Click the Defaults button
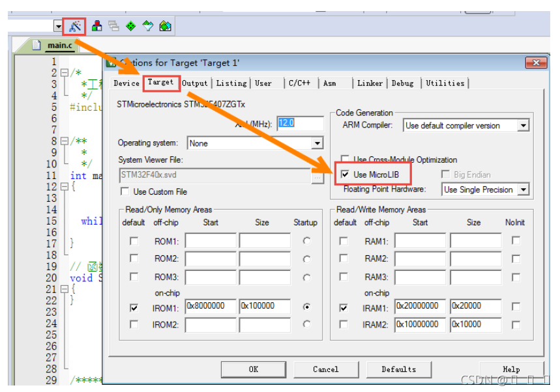 [399, 369]
